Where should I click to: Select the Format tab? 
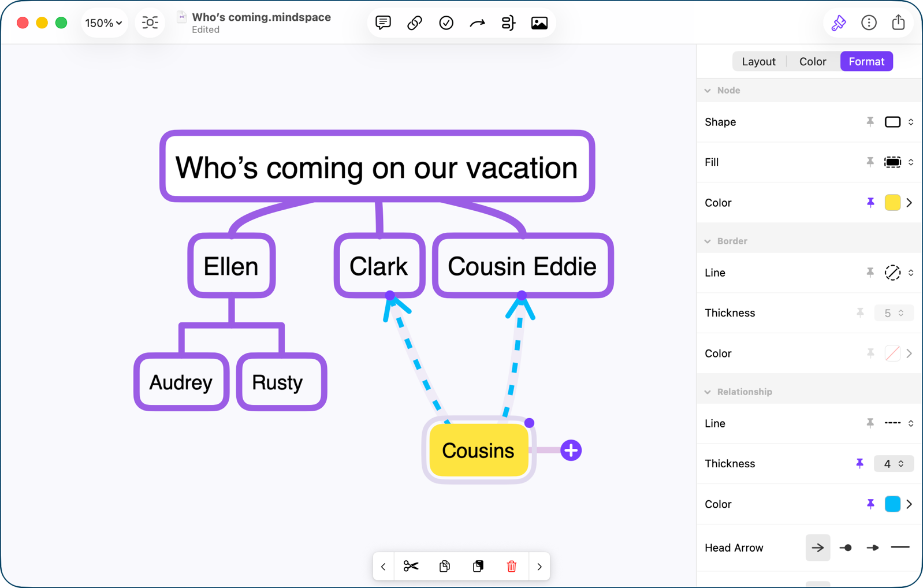coord(866,61)
